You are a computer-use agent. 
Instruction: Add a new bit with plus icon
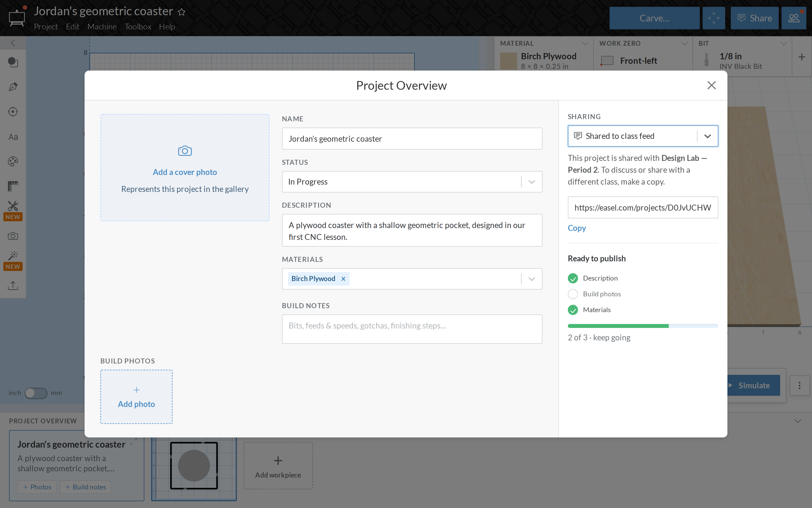[802, 57]
